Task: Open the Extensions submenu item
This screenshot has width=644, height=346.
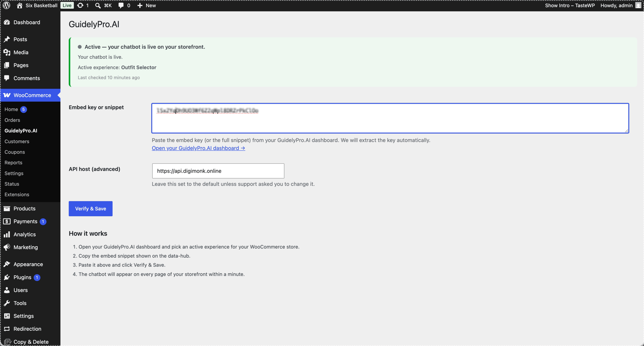Action: coord(17,195)
